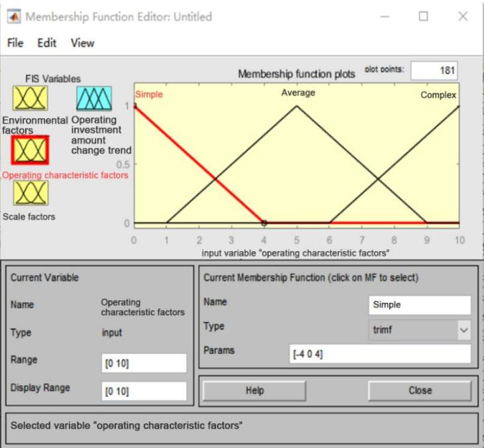This screenshot has height=448, width=484.
Task: Select the Operating characteristic factors variable icon
Action: 30,150
